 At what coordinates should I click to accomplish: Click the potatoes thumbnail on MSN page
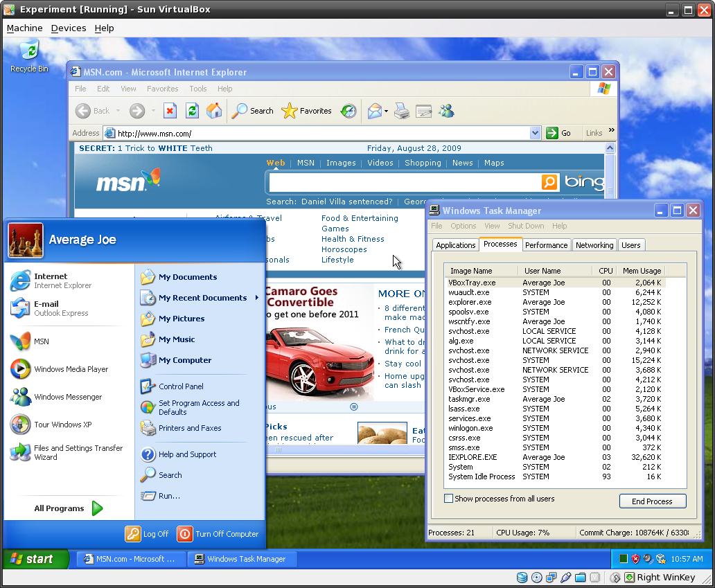382,433
